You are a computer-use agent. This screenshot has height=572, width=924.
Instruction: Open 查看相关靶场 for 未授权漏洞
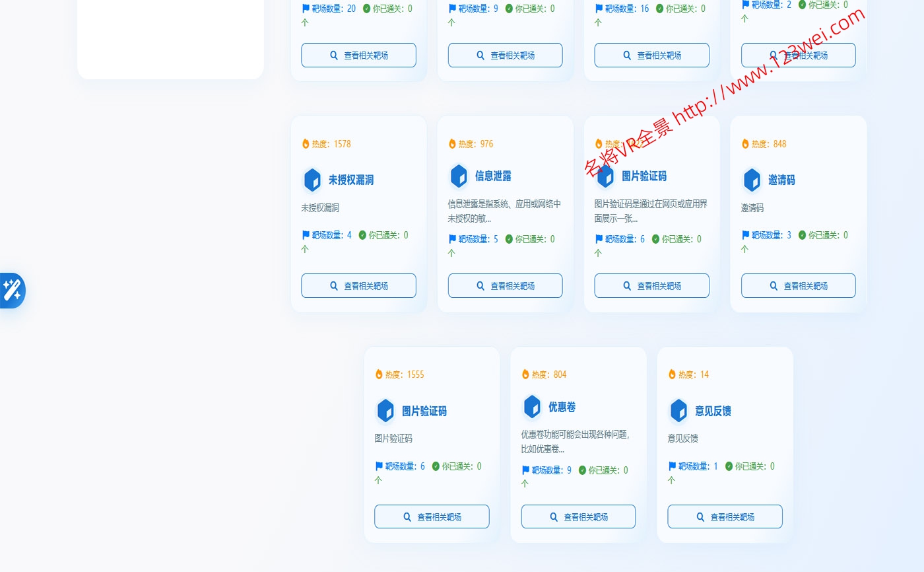[358, 286]
